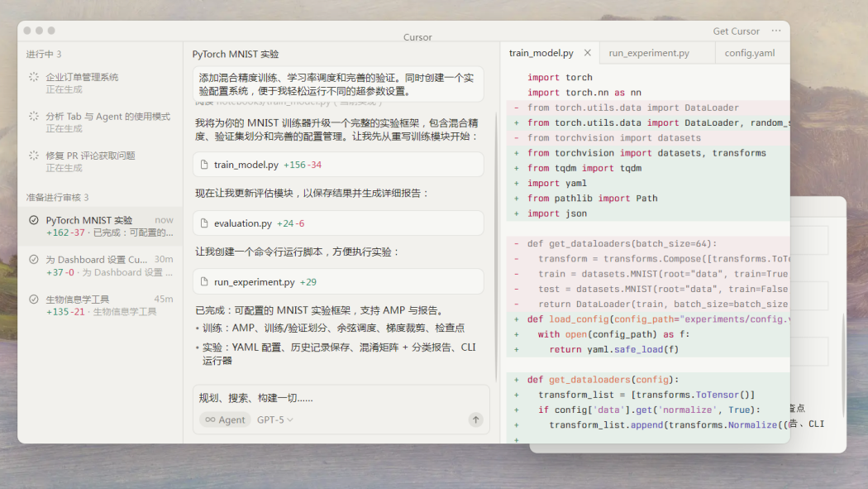
Task: Open the run_experiment.py +29 change card
Action: click(338, 282)
